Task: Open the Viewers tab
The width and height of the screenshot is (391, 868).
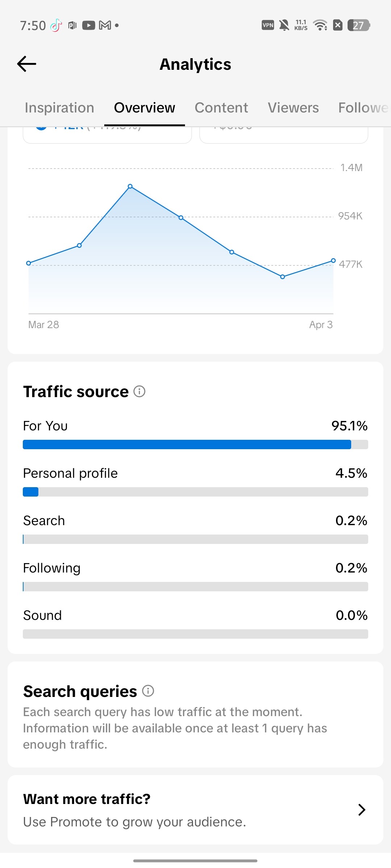Action: click(293, 108)
